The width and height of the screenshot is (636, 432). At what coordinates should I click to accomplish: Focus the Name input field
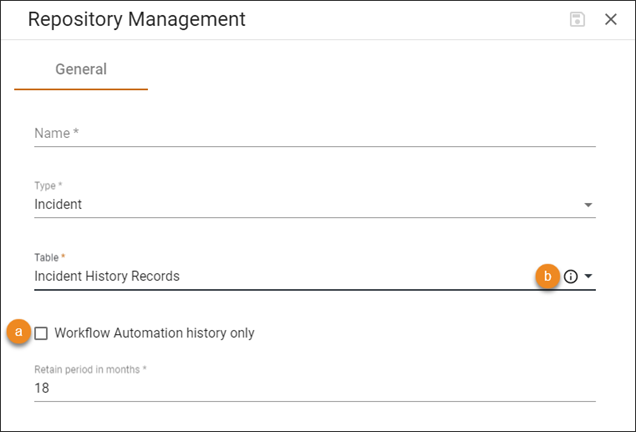click(315, 133)
